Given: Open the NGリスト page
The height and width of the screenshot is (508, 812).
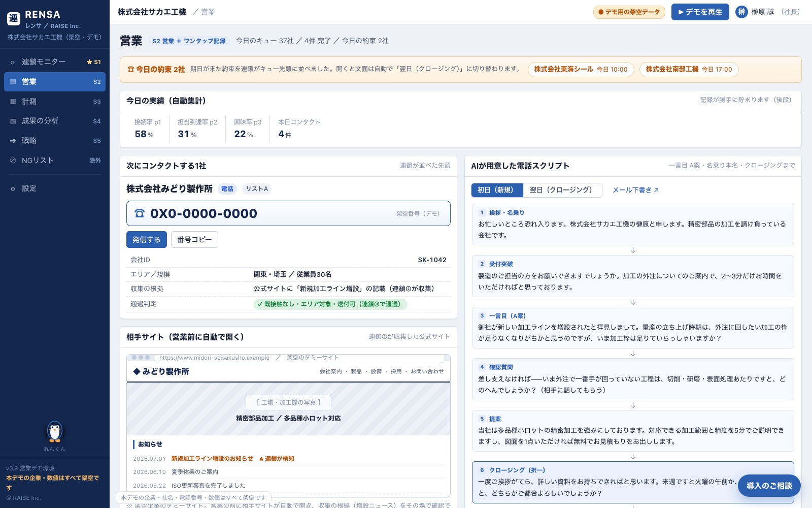Looking at the screenshot, I should pyautogui.click(x=55, y=161).
